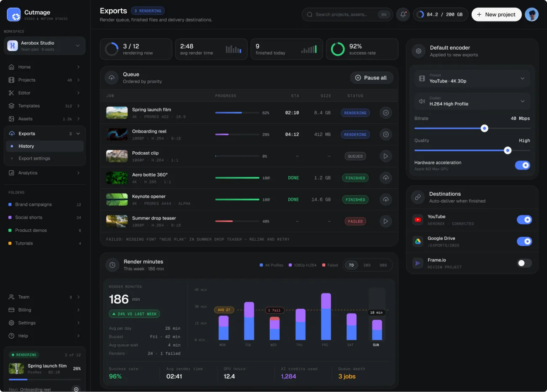Retry the failed Summer drop teaser job

point(385,221)
